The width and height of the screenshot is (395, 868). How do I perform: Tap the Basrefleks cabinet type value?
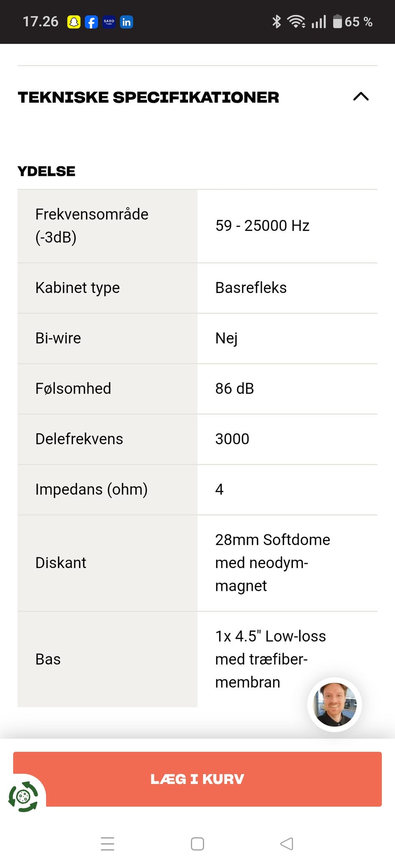(x=251, y=288)
